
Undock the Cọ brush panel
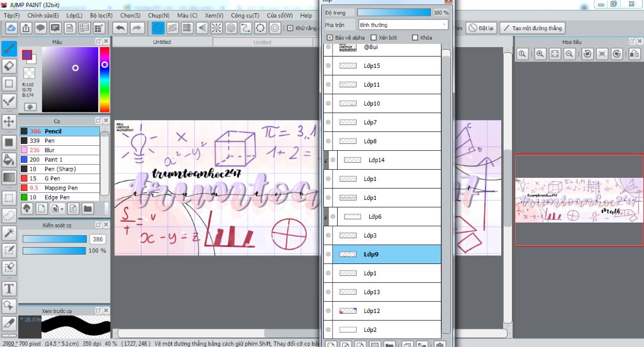point(99,120)
